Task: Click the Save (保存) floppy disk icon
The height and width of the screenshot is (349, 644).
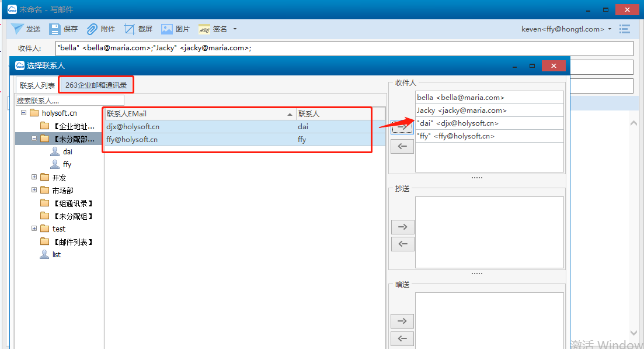Action: pos(55,29)
